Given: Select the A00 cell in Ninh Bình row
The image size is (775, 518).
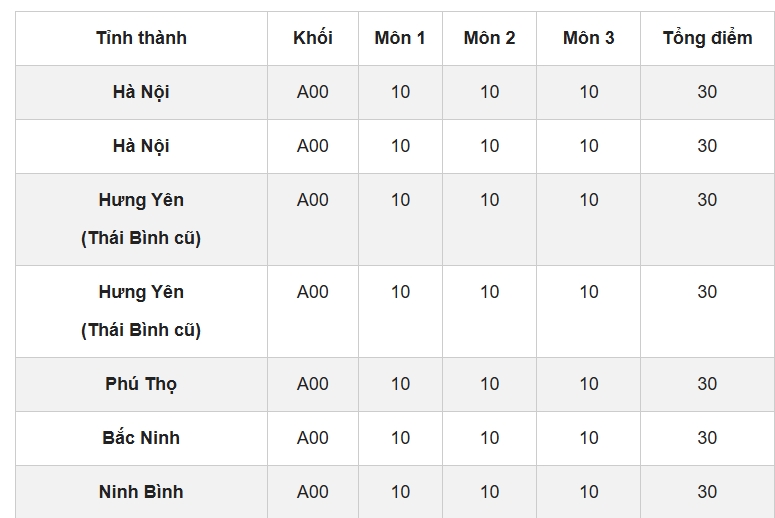Looking at the screenshot, I should coord(312,492).
